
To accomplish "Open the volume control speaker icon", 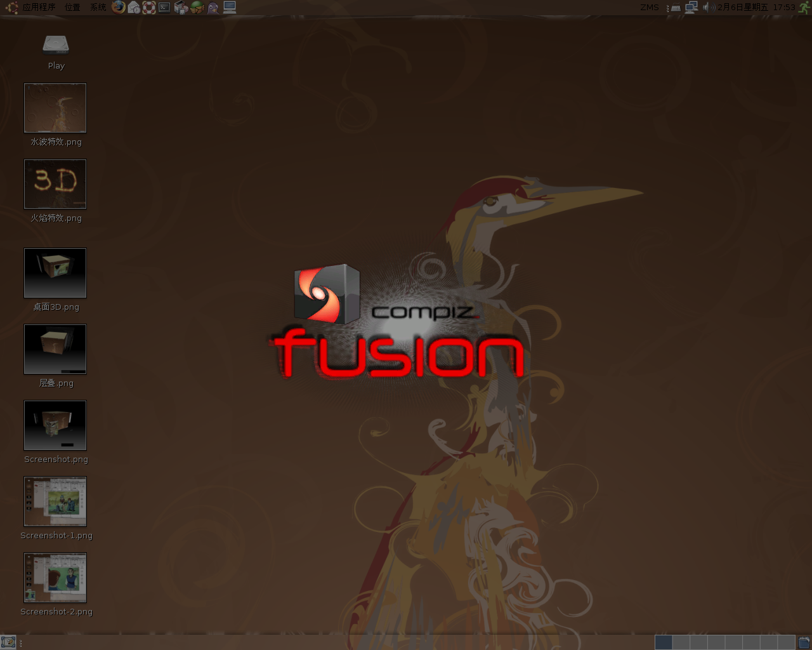I will (708, 8).
